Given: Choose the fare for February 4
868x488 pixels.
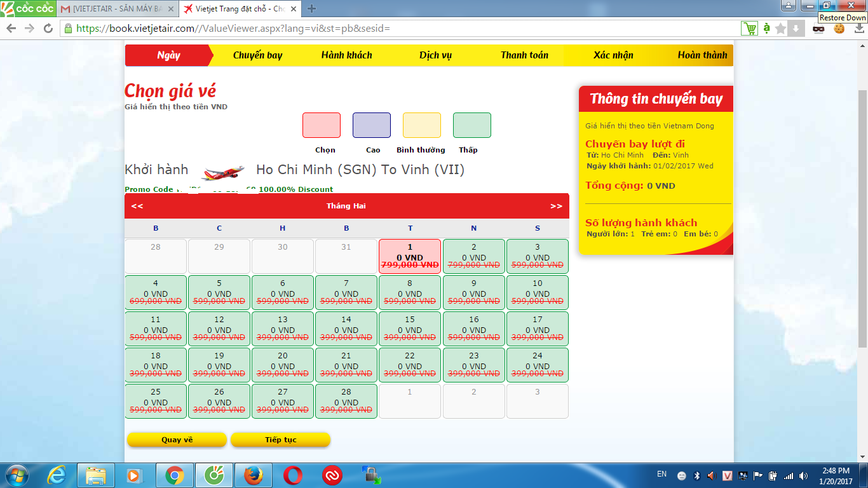Looking at the screenshot, I should 156,292.
